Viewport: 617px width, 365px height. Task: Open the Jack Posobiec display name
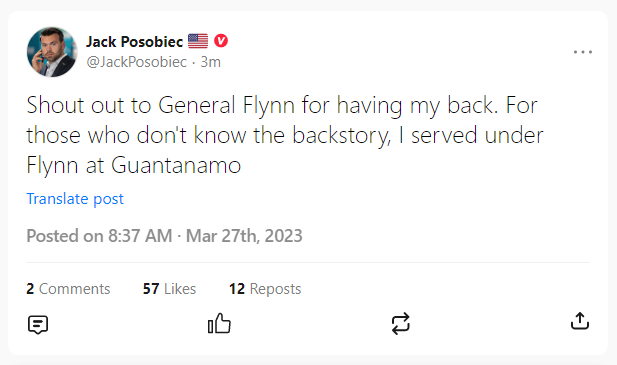[x=135, y=41]
